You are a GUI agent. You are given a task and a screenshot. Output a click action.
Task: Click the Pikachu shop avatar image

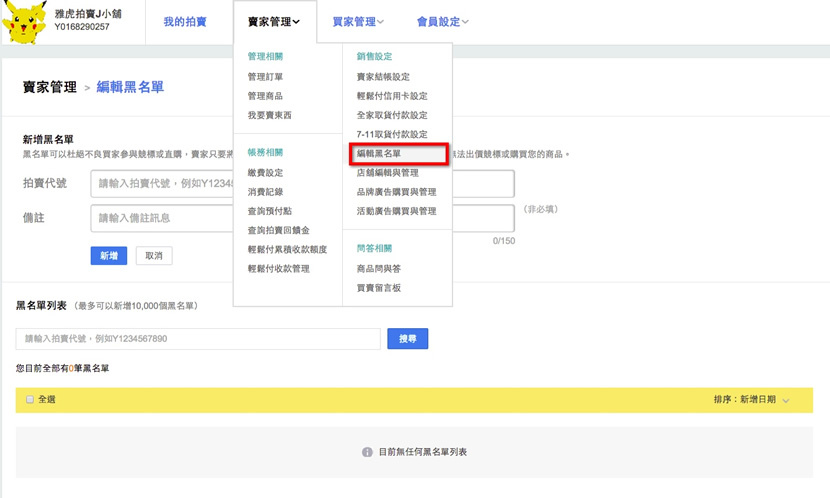click(x=25, y=21)
